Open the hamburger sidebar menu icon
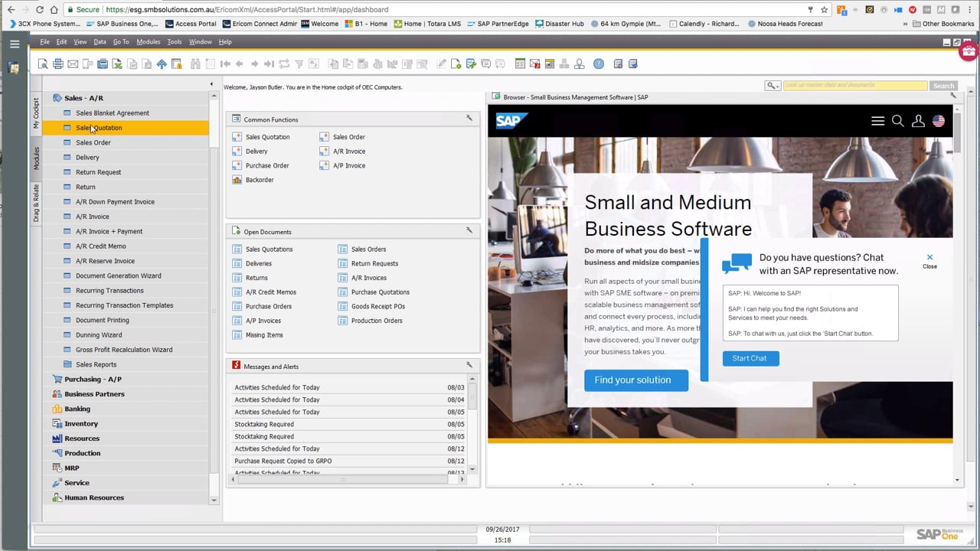 (14, 44)
